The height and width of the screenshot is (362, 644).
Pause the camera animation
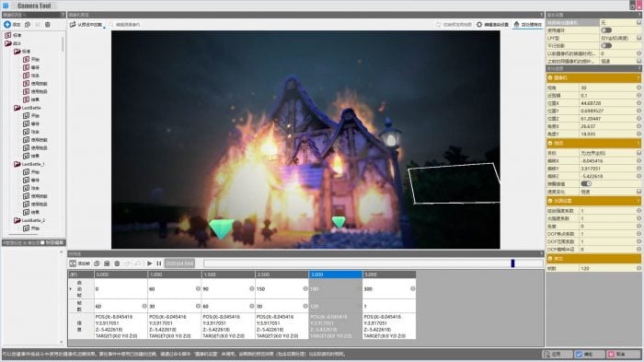[159, 263]
